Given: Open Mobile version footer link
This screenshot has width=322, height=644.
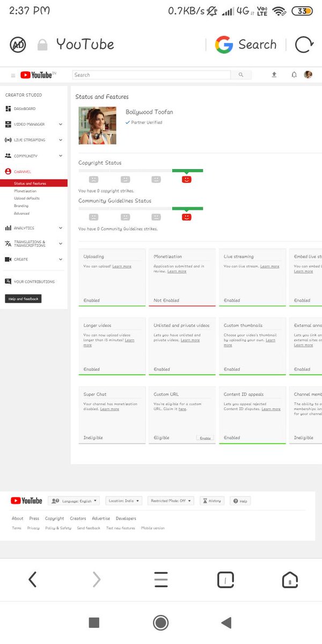Looking at the screenshot, I should (153, 528).
